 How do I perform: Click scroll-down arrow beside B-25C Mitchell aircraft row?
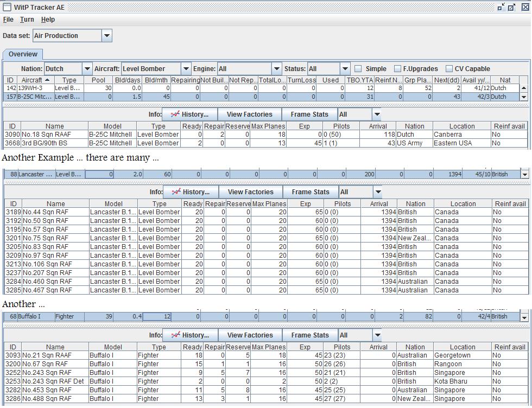524,97
